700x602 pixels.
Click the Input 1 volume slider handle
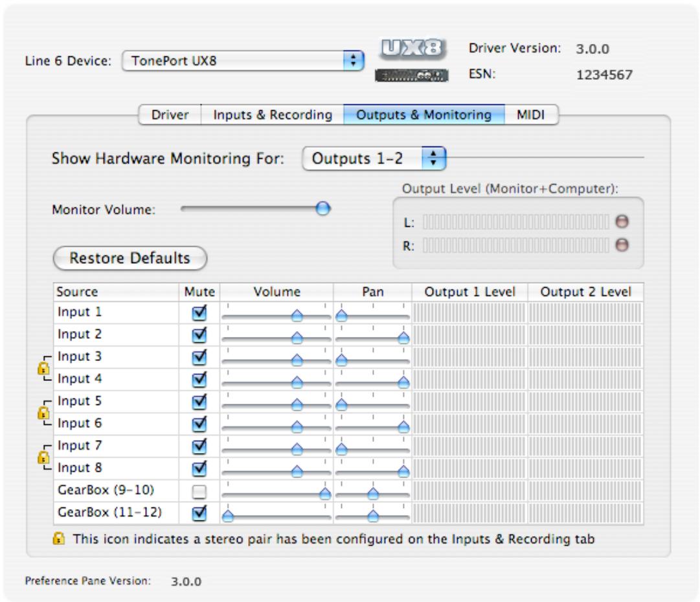[297, 316]
